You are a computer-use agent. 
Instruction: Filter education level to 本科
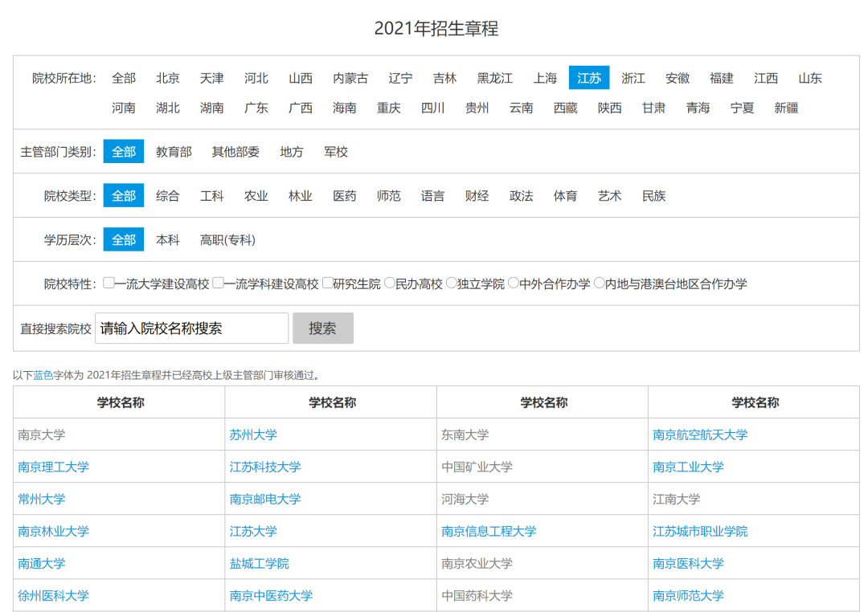pyautogui.click(x=168, y=239)
